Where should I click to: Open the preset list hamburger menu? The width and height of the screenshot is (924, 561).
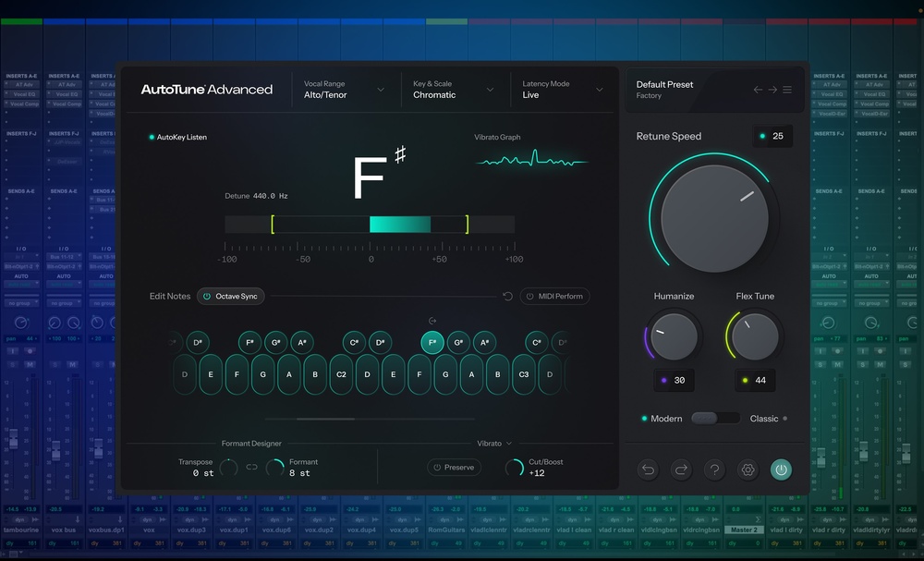(x=787, y=90)
